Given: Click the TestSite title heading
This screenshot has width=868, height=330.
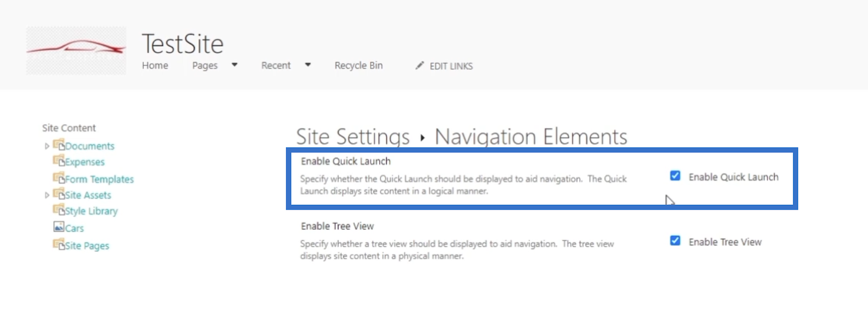Looking at the screenshot, I should [183, 44].
